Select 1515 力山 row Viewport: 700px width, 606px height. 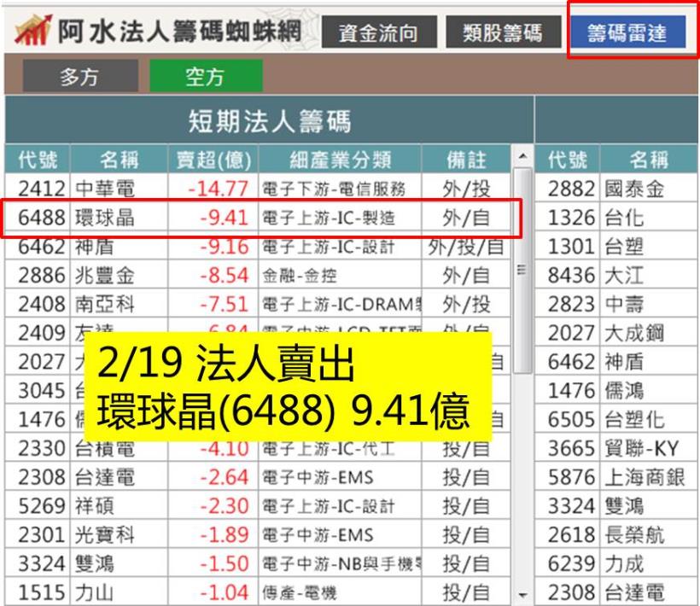point(258,592)
